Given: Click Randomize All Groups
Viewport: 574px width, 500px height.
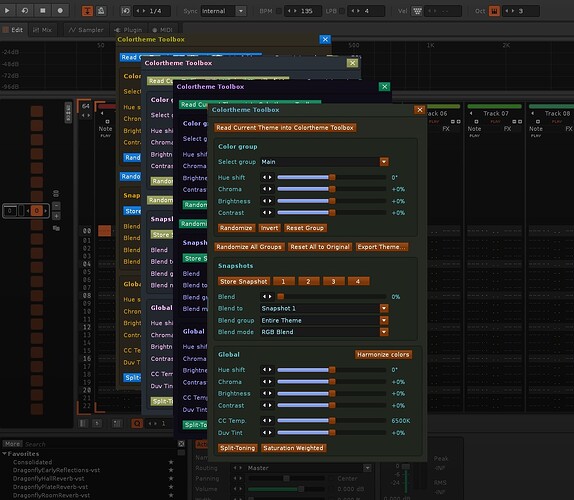Looking at the screenshot, I should 249,247.
